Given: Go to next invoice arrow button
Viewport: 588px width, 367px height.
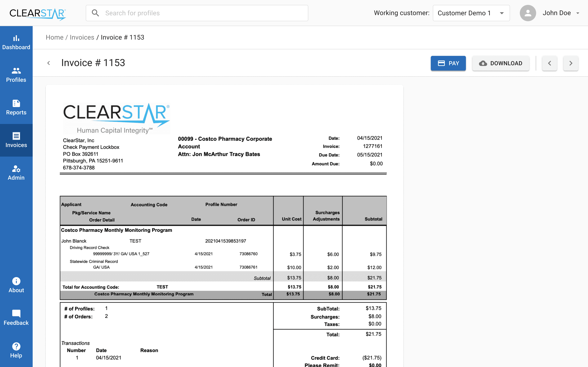Looking at the screenshot, I should click(x=570, y=63).
